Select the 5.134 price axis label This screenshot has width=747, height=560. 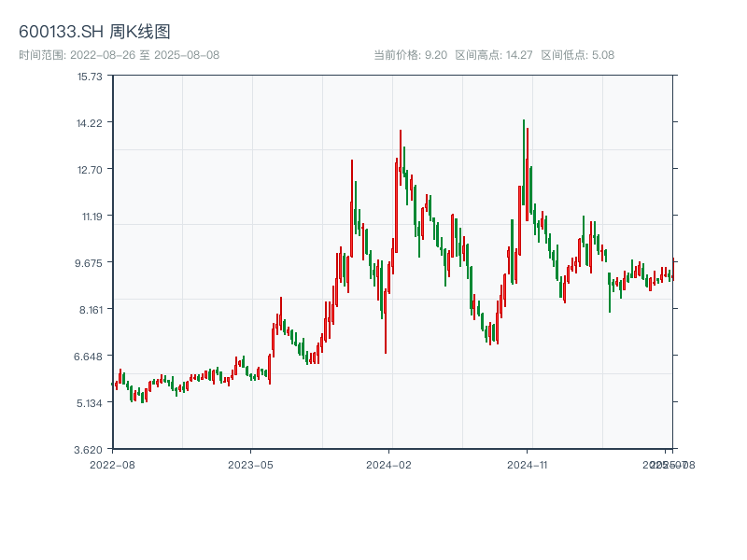tap(91, 403)
